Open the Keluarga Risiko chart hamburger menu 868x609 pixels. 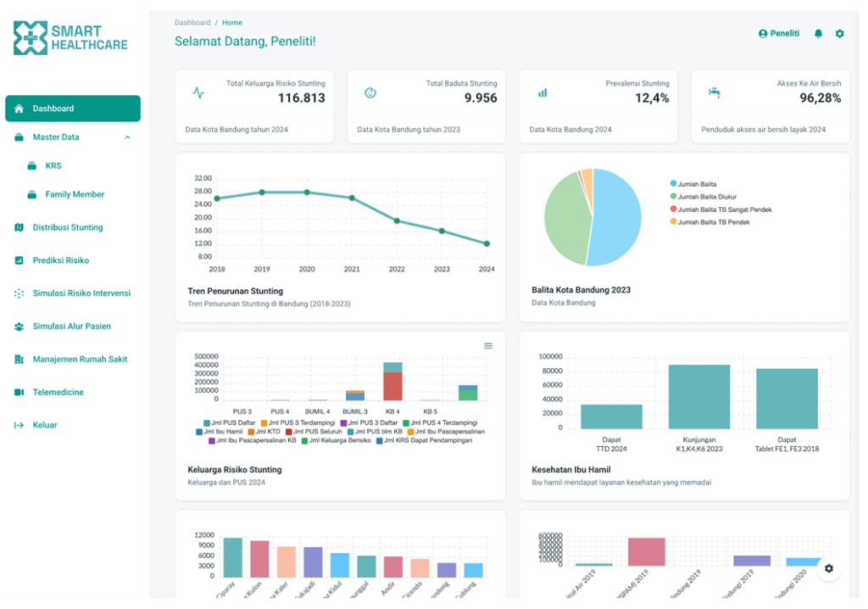coord(488,346)
